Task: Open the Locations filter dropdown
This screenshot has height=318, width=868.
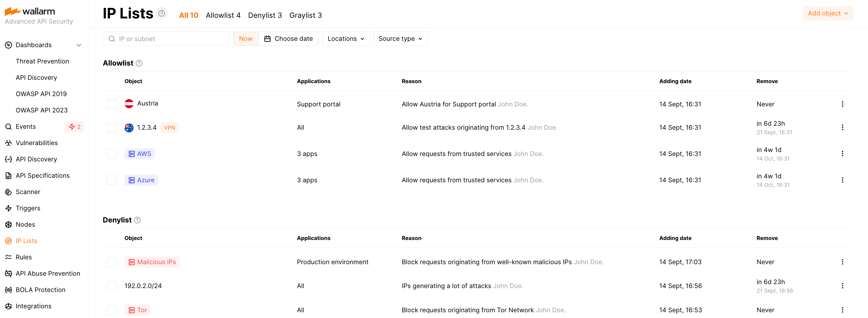Action: coord(346,38)
